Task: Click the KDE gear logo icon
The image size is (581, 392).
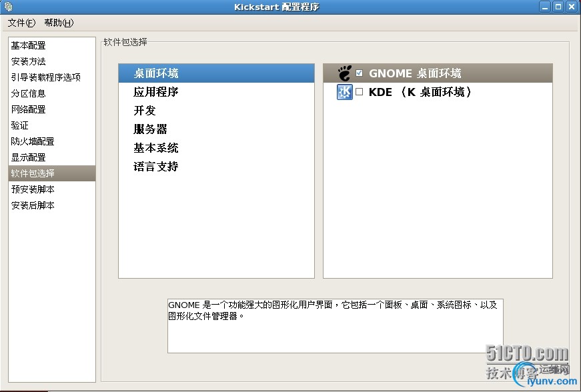Action: pos(345,92)
